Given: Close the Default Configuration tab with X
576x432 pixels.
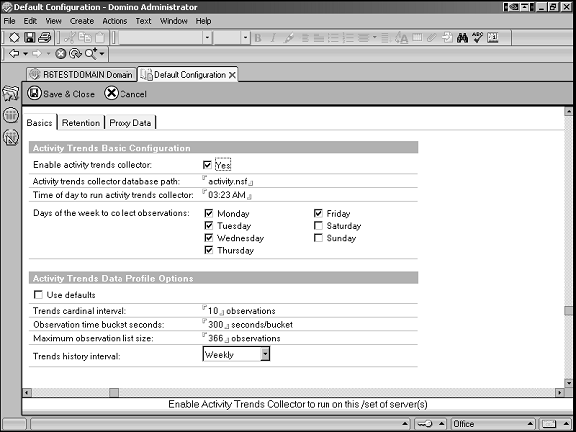Looking at the screenshot, I should coord(232,75).
